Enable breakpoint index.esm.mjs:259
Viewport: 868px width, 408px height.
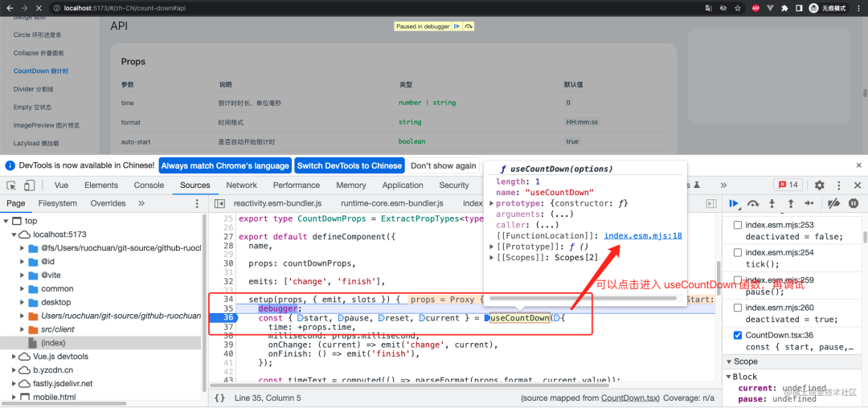737,279
